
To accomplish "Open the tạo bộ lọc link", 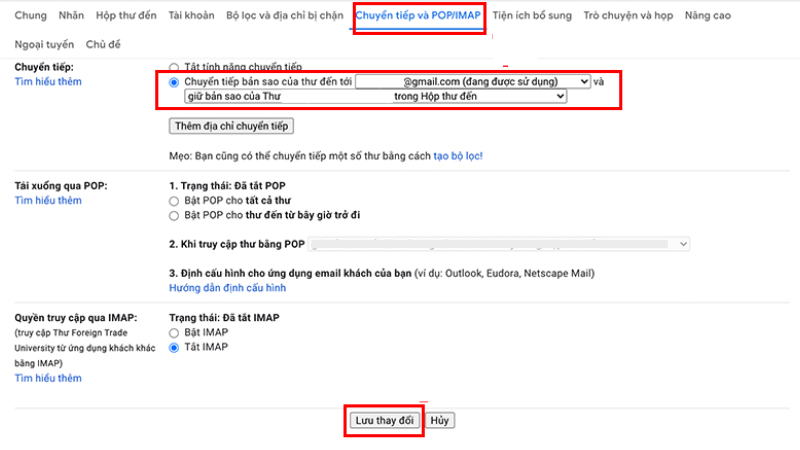I will pos(458,156).
